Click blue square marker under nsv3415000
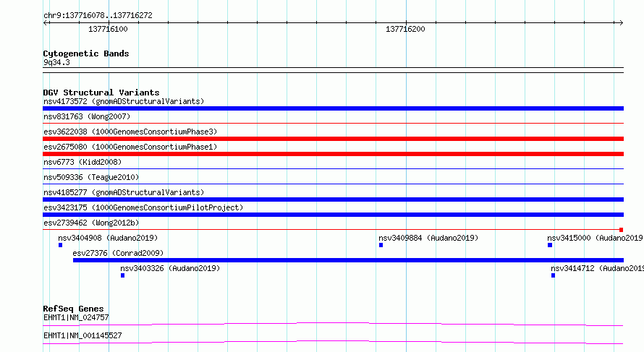644x352 pixels. 550,245
